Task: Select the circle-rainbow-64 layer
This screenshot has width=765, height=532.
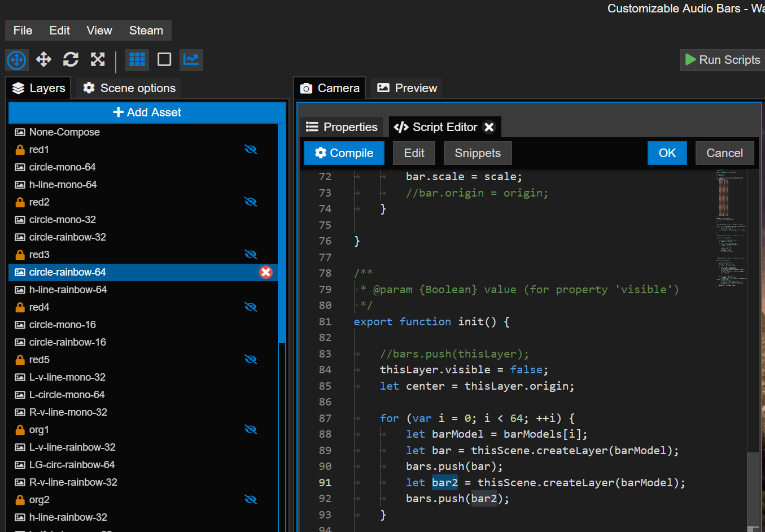Action: (x=143, y=272)
